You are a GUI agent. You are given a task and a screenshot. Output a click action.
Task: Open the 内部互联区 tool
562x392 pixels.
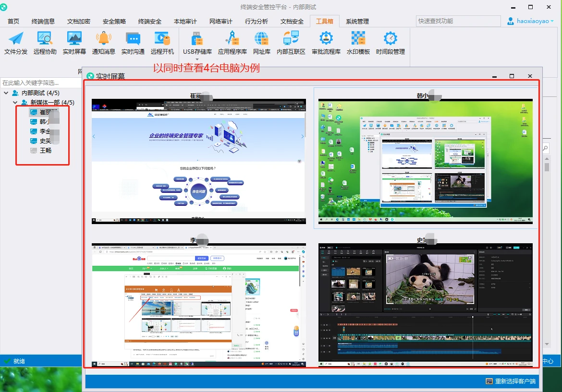click(x=291, y=43)
